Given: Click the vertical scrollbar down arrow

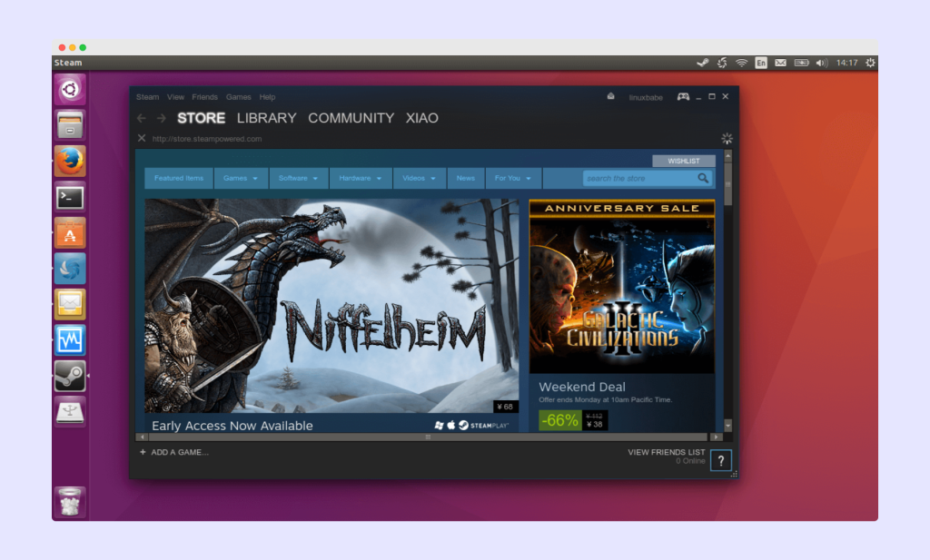Looking at the screenshot, I should pos(727,426).
